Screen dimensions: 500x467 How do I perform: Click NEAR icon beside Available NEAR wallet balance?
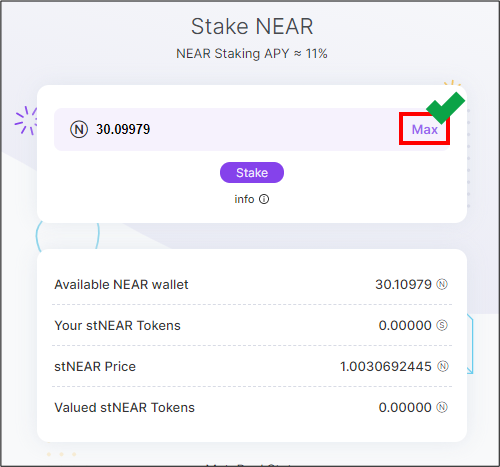(x=442, y=284)
